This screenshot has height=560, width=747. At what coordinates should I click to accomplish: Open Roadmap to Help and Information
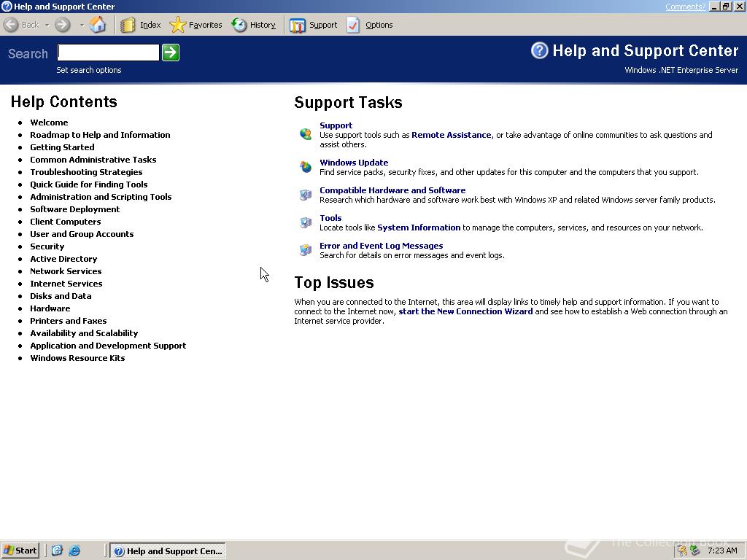click(x=100, y=135)
